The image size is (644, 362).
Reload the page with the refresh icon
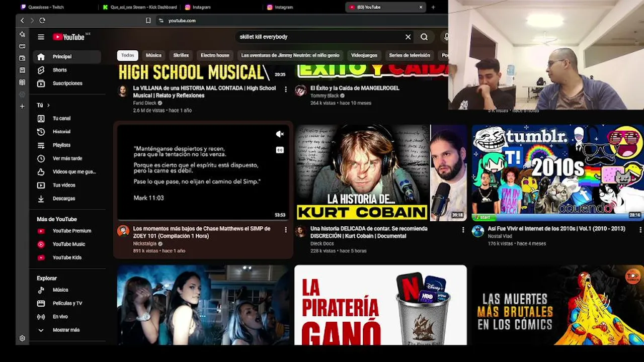click(x=42, y=21)
